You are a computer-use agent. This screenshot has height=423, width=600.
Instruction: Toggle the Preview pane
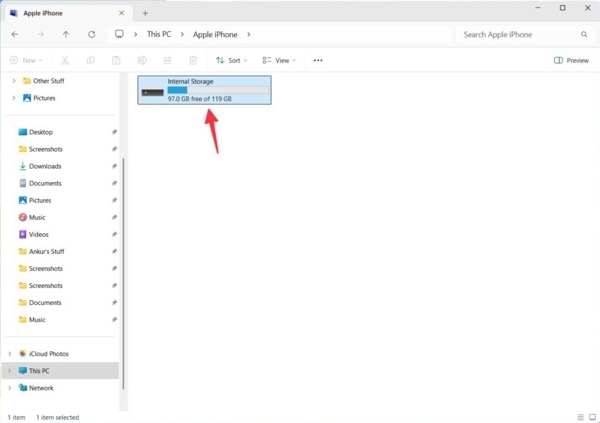coord(571,60)
